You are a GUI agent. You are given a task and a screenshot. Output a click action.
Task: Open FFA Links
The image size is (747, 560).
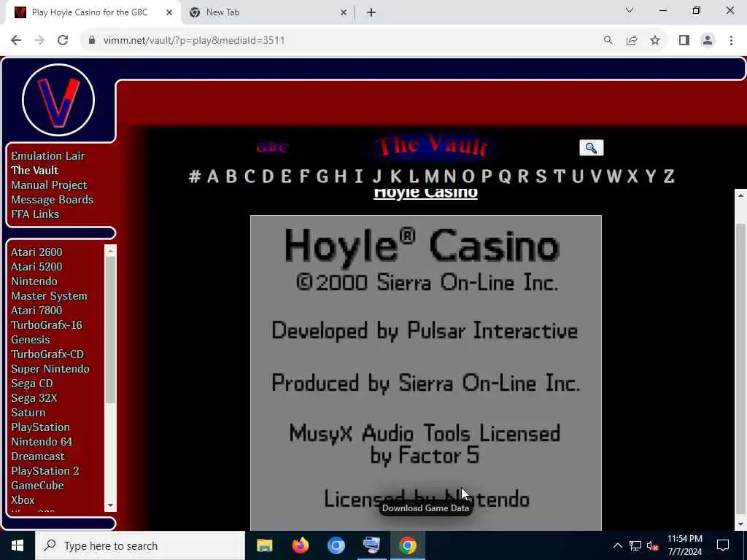point(35,214)
